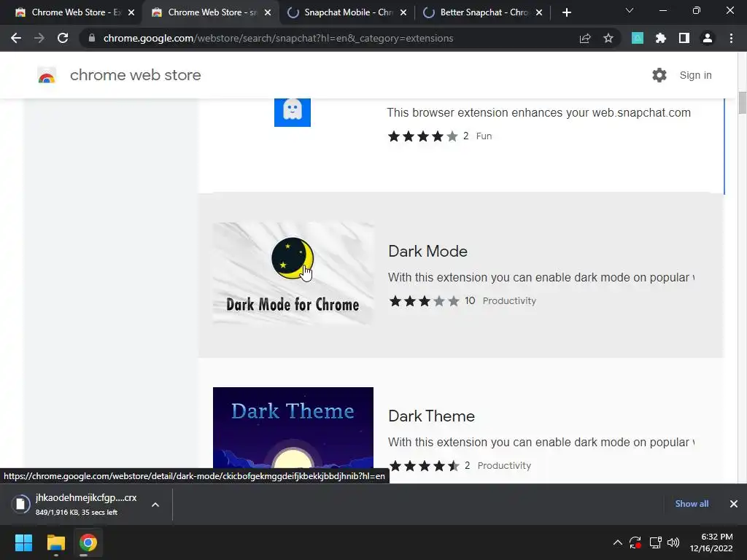
Task: Expand options for the crx download
Action: (155, 505)
